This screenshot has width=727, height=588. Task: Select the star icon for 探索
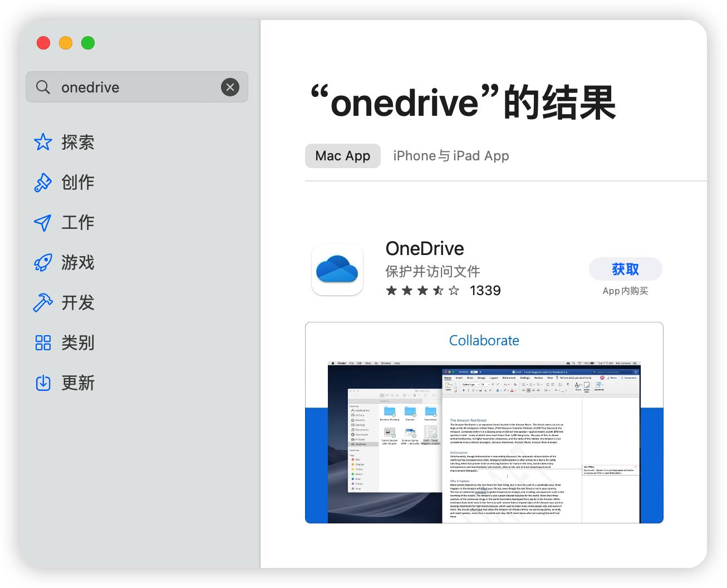43,142
